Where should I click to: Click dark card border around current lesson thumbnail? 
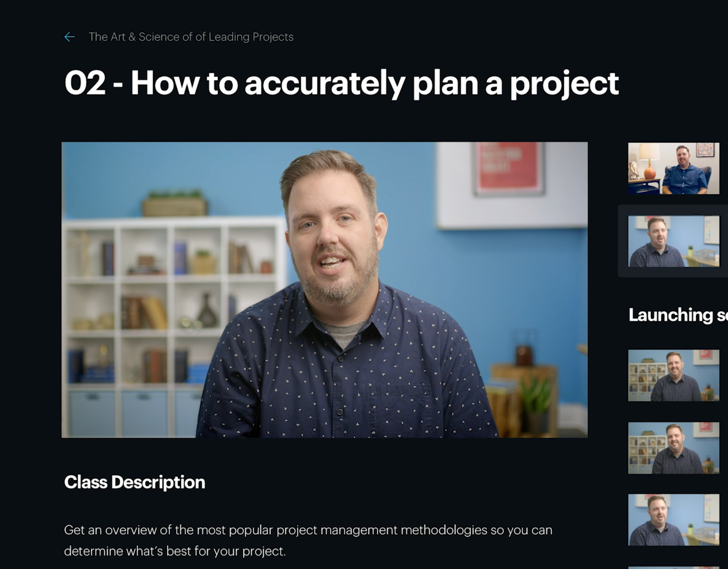coord(673,273)
